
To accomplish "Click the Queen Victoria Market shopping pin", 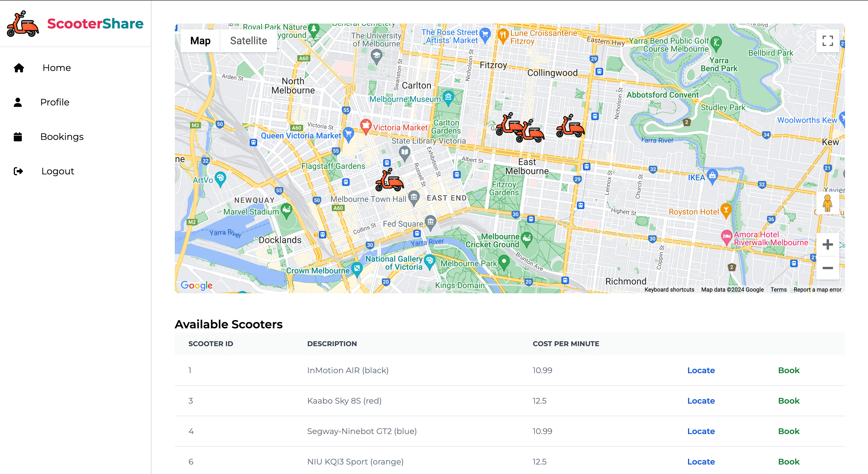I will pos(348,134).
